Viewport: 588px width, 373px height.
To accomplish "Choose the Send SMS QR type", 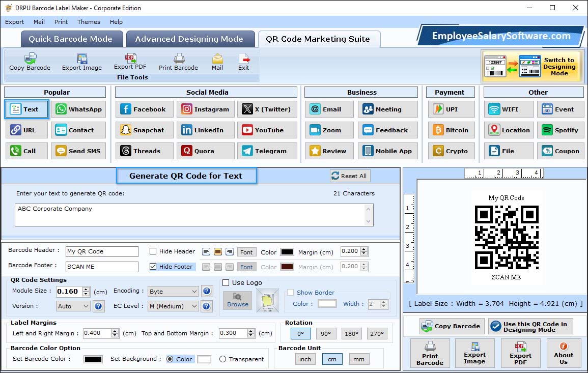I will pos(78,151).
